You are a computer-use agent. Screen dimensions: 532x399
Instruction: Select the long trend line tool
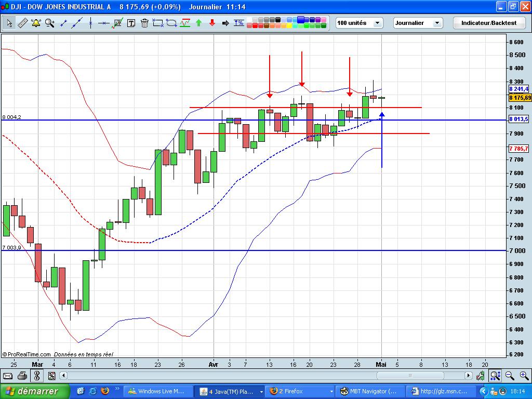pos(77,23)
